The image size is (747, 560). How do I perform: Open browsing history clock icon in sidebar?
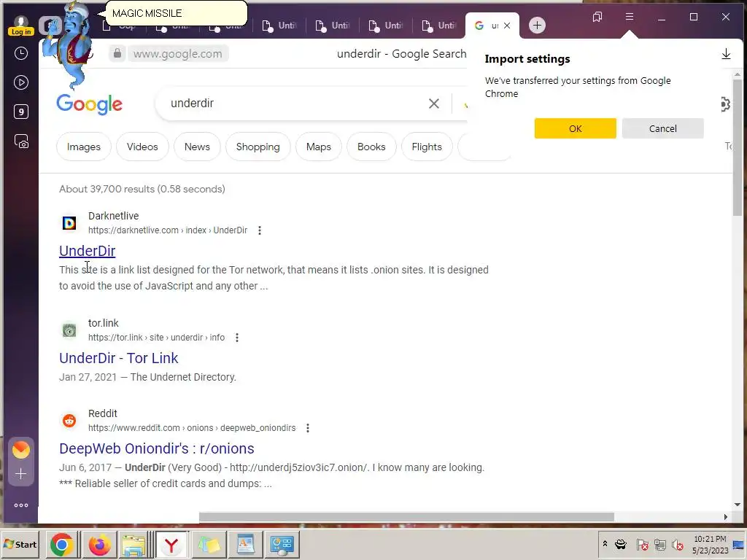(21, 53)
